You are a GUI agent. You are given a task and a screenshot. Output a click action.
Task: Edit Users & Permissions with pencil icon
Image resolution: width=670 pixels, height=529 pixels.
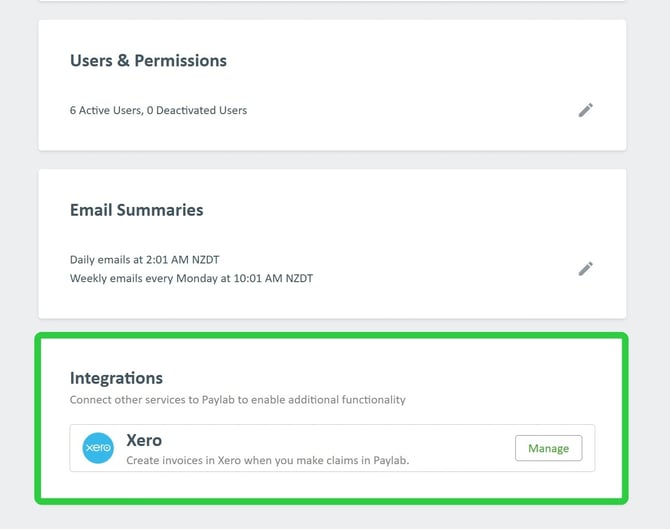pyautogui.click(x=586, y=110)
